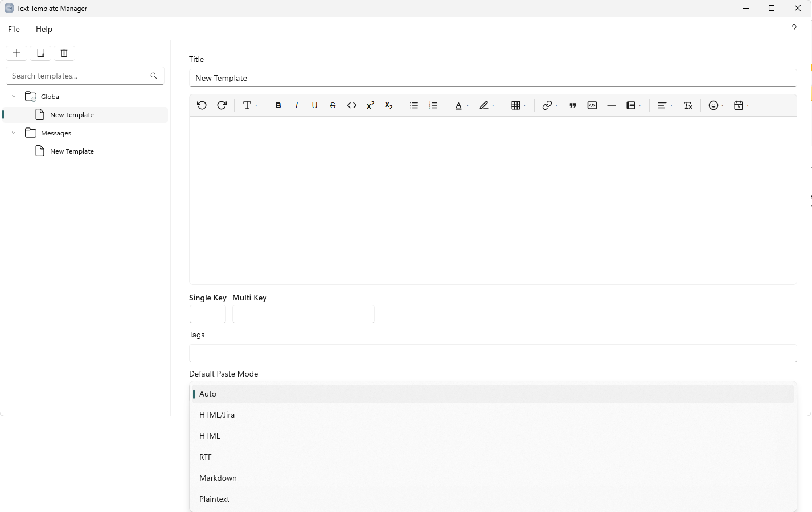The image size is (812, 512).
Task: Toggle italic formatting
Action: pyautogui.click(x=296, y=105)
